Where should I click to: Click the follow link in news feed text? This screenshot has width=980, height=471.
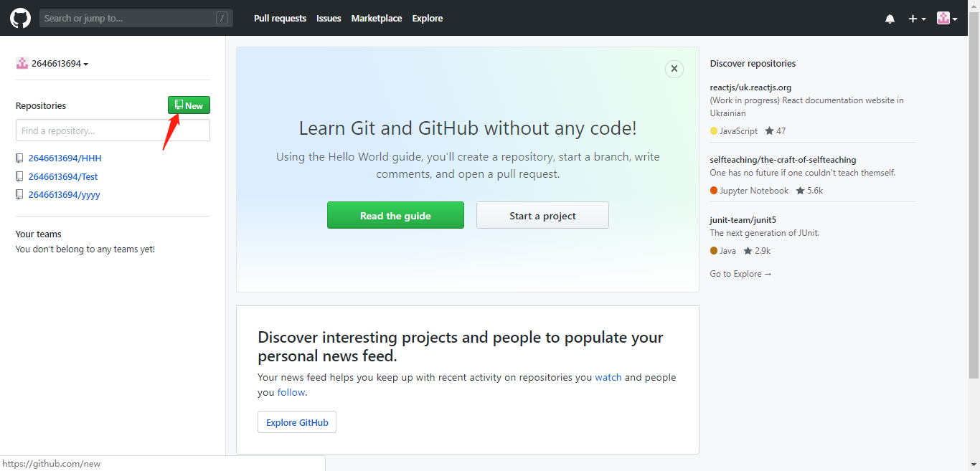(x=291, y=392)
